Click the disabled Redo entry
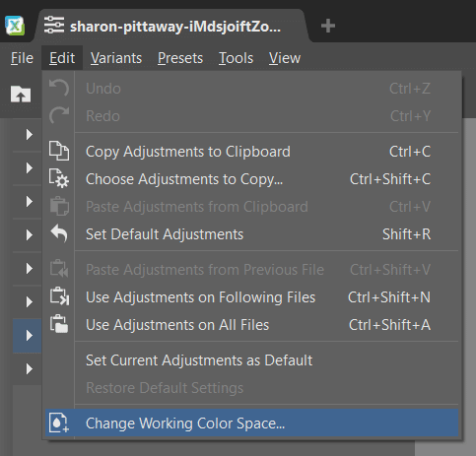This screenshot has width=476, height=456. pos(252,116)
